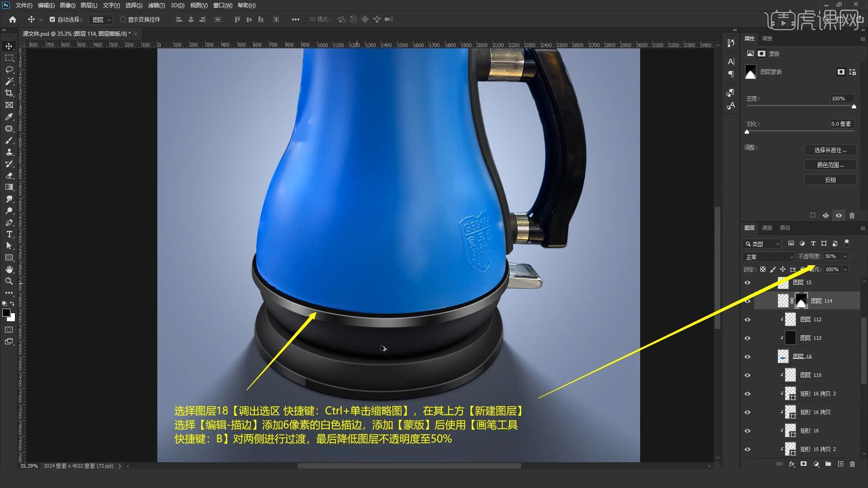Select the Pen tool
This screenshot has width=868, height=488.
click(9, 222)
